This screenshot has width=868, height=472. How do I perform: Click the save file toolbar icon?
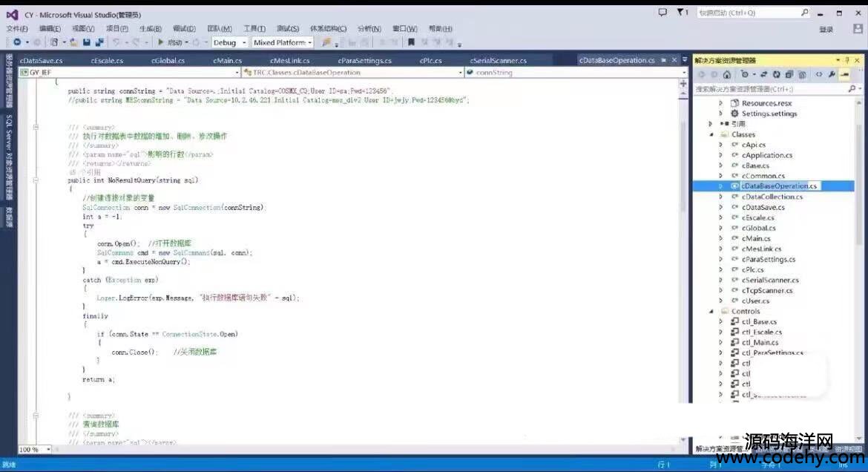tap(86, 42)
